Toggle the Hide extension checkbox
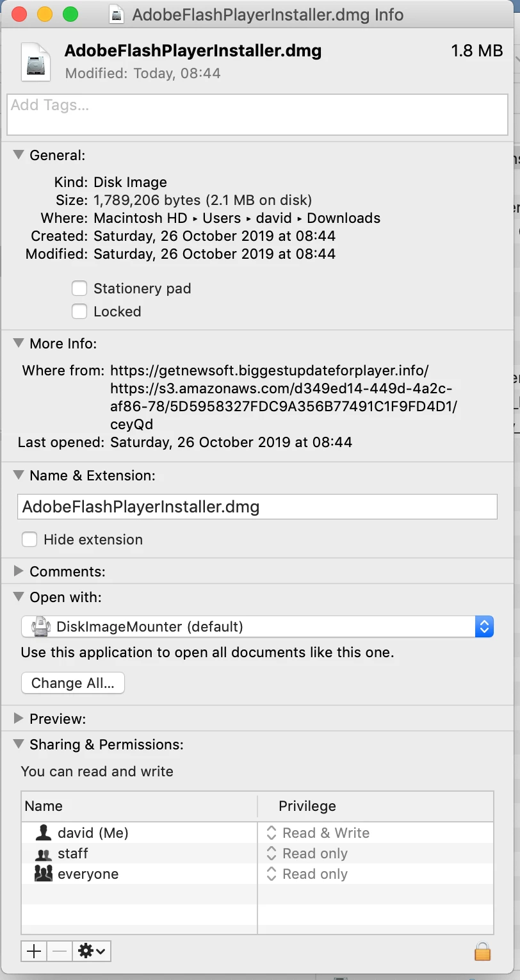 pyautogui.click(x=29, y=539)
